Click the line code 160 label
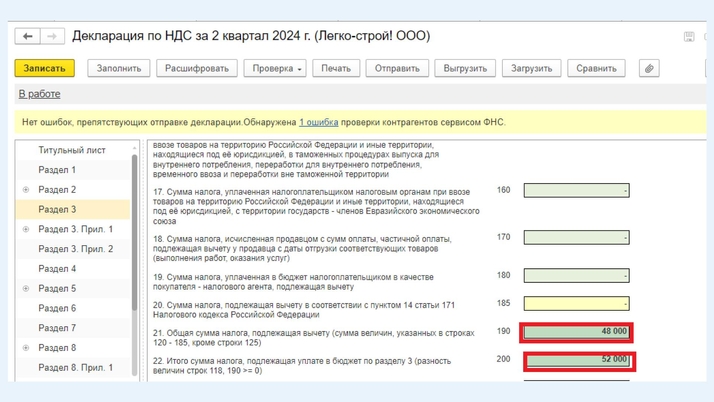The width and height of the screenshot is (714, 402). point(503,190)
